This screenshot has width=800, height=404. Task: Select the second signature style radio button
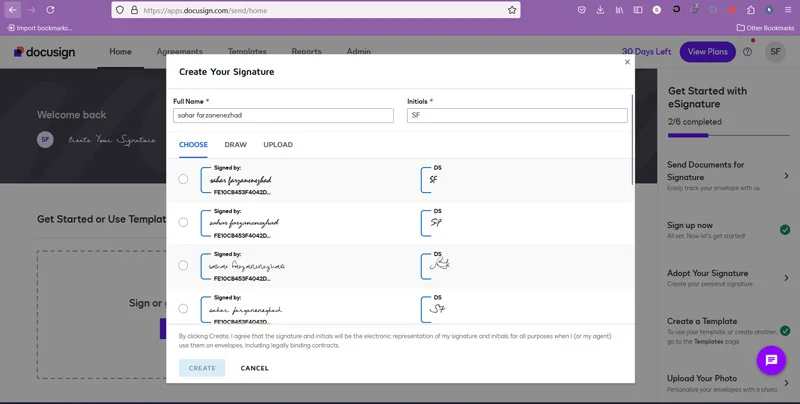point(183,222)
